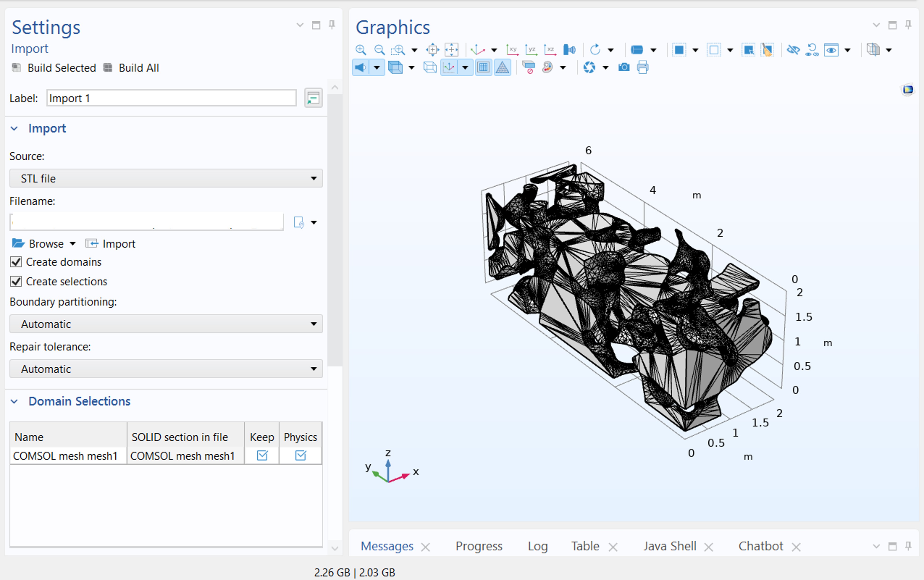The height and width of the screenshot is (580, 924).
Task: Uncheck the Create selections checkbox
Action: pos(16,281)
